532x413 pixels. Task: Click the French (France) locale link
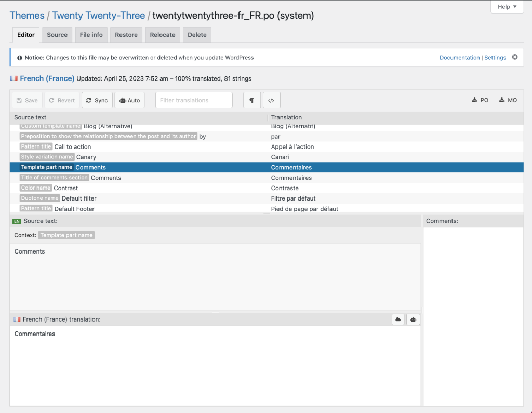coord(47,78)
